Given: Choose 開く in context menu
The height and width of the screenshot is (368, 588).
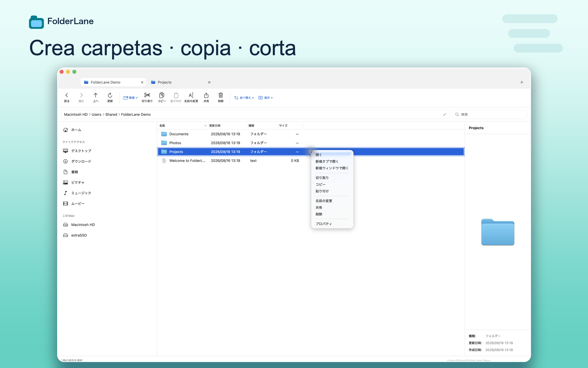Looking at the screenshot, I should click(x=332, y=155).
